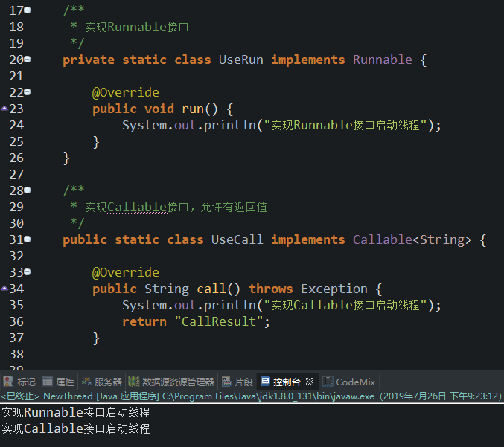This screenshot has width=504, height=447.
Task: Collapse the UseRun class fold at line 20
Action: 28,60
